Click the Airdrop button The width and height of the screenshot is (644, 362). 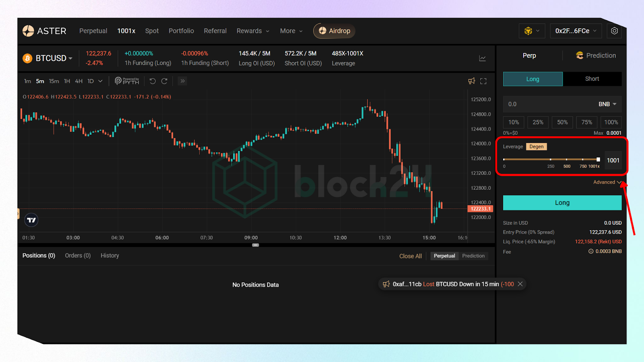pyautogui.click(x=334, y=31)
